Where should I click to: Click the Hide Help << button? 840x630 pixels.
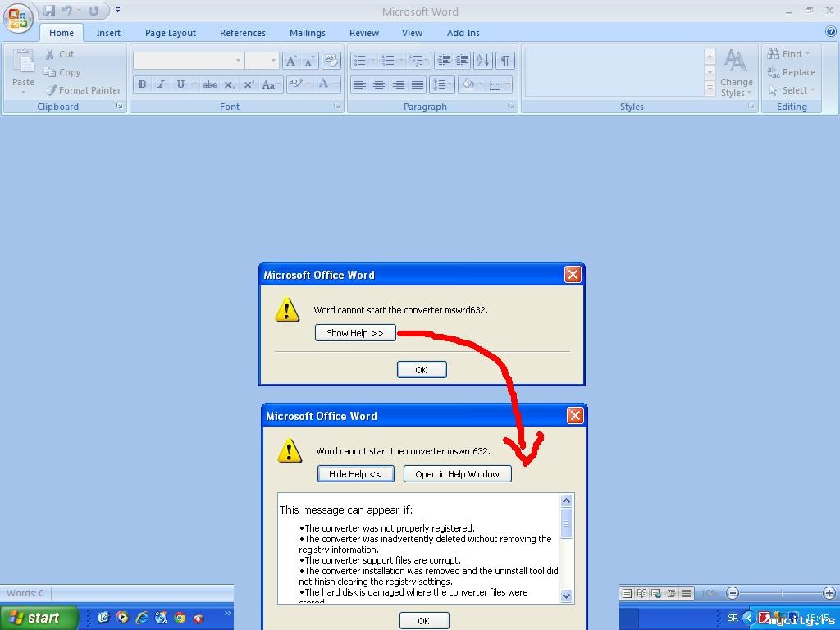coord(356,474)
